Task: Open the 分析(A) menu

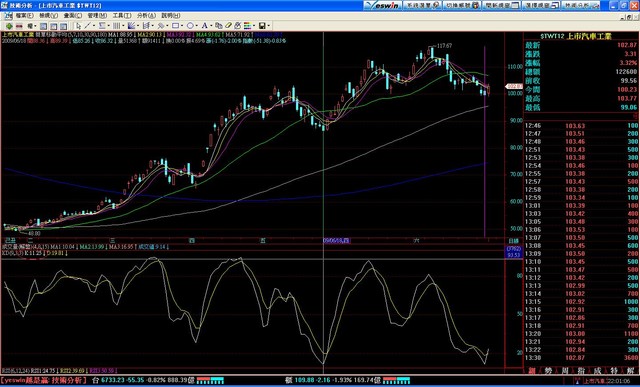Action: [146, 16]
